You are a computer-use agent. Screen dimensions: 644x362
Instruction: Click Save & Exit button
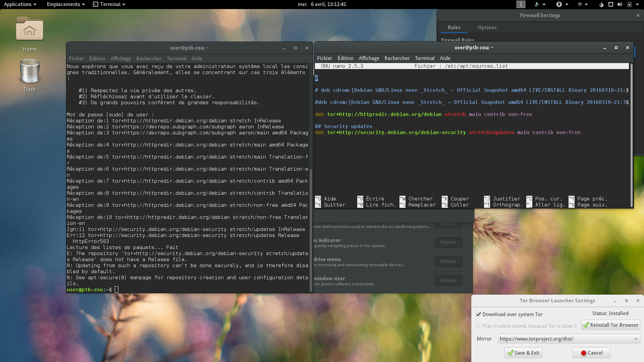click(x=523, y=353)
